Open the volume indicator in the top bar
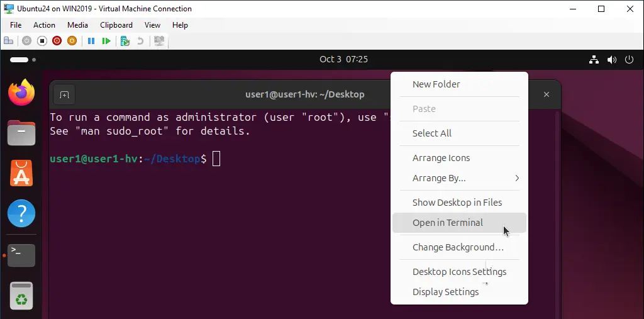The height and width of the screenshot is (319, 644). tap(611, 60)
